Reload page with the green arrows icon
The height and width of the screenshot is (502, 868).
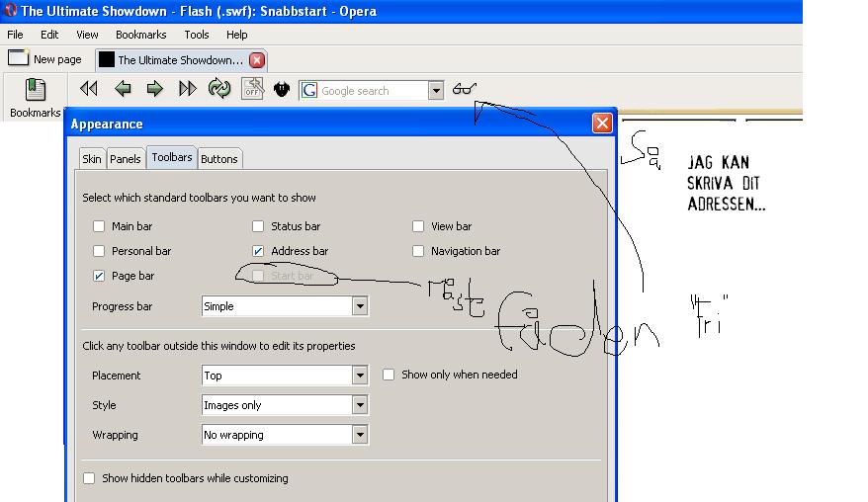coord(219,89)
